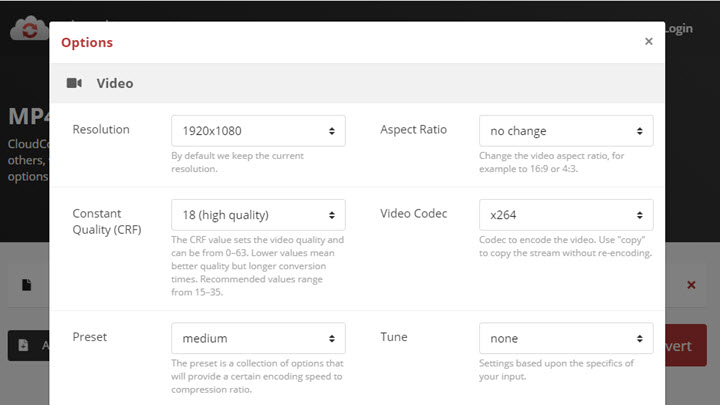Change the Video Codec dropdown from x264
This screenshot has width=720, height=405.
click(566, 215)
